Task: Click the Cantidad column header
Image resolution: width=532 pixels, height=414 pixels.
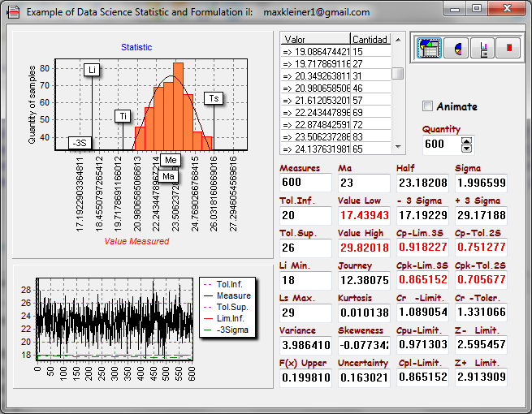Action: point(370,39)
